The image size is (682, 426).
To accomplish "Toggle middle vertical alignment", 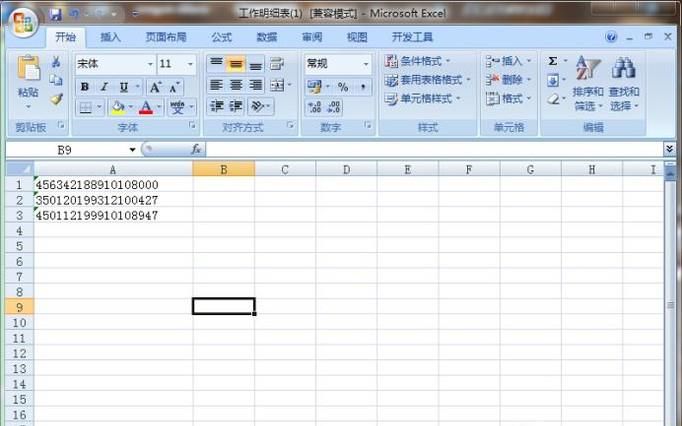I will 236,64.
